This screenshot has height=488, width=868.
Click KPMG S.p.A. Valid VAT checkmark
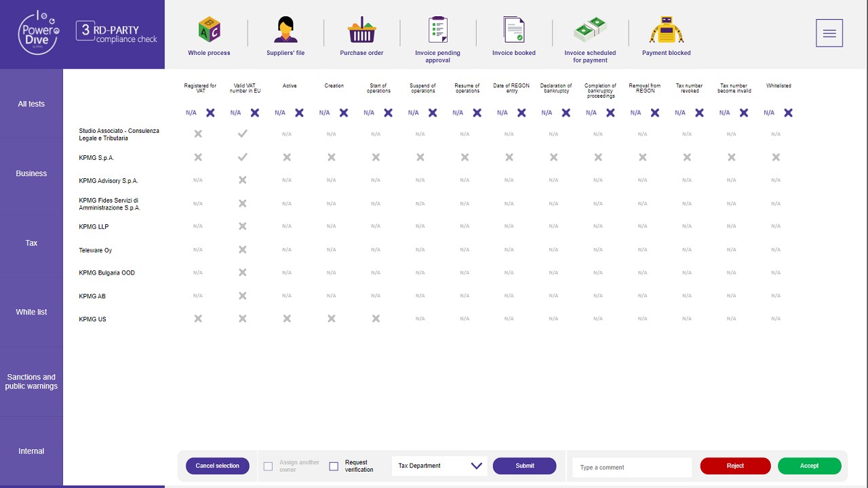(x=243, y=157)
